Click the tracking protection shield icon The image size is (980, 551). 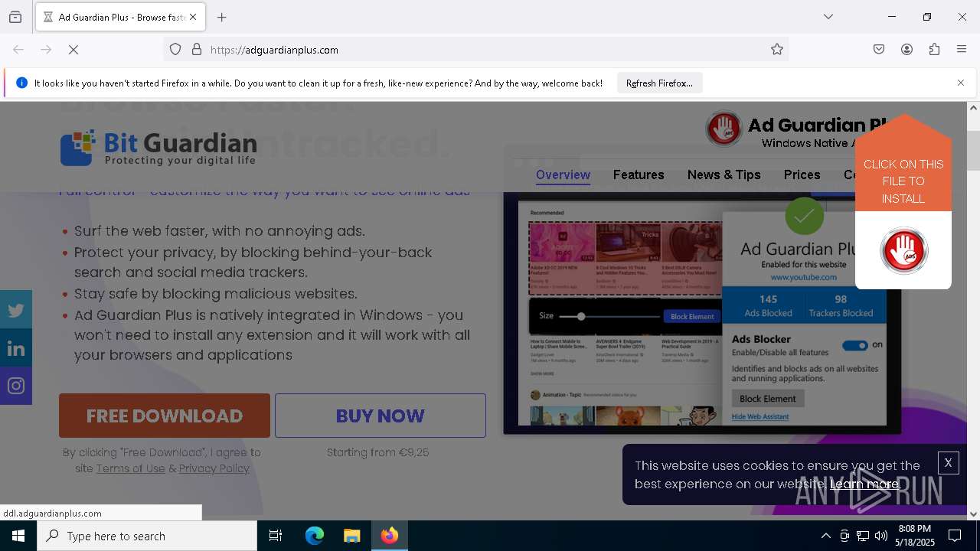pyautogui.click(x=175, y=50)
